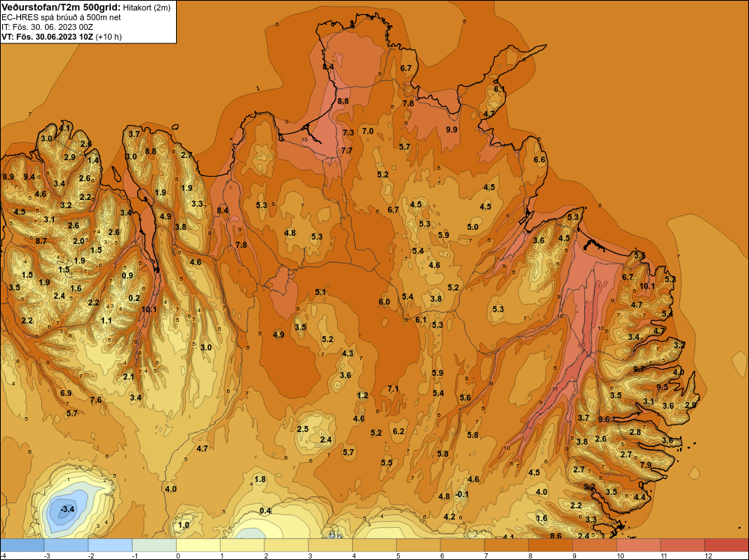Click the 8.7 temperature label

[x=41, y=241]
